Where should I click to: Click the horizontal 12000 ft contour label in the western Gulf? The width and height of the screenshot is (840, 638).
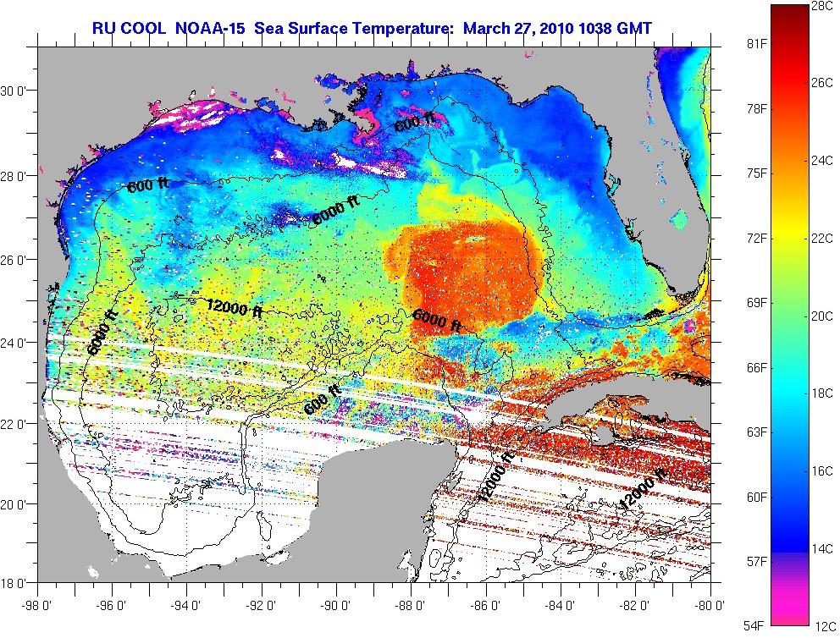pos(234,308)
